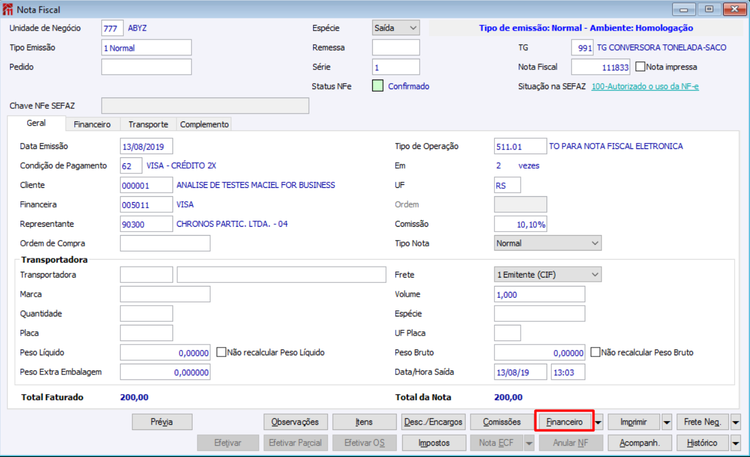The height and width of the screenshot is (457, 750).
Task: Click the Frete Neg. button
Action: [x=703, y=422]
